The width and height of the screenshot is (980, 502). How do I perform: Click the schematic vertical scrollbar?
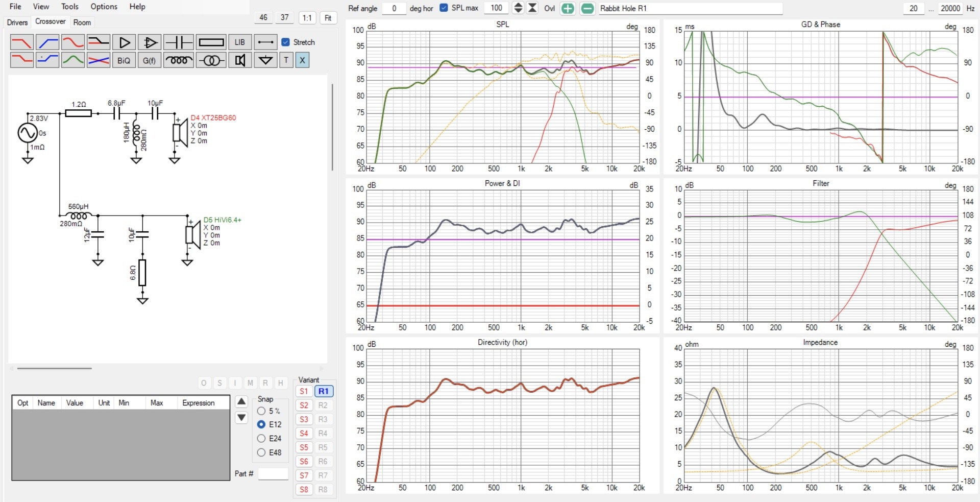[x=332, y=128]
